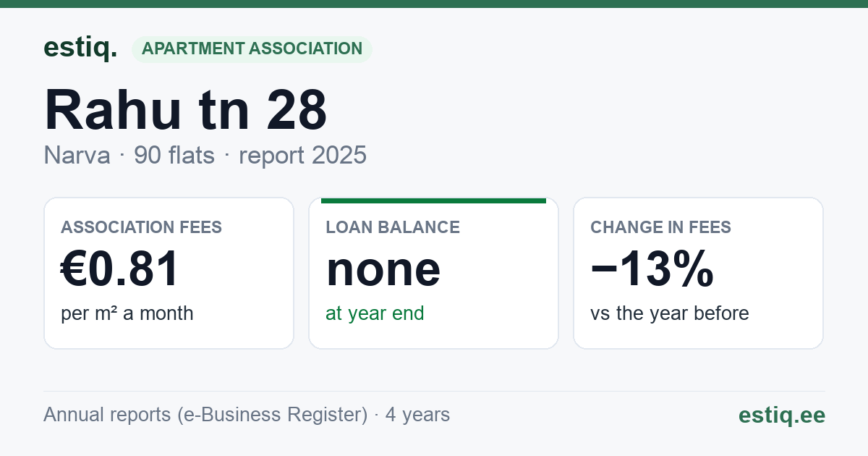Click the estiq. logo

pyautogui.click(x=80, y=48)
